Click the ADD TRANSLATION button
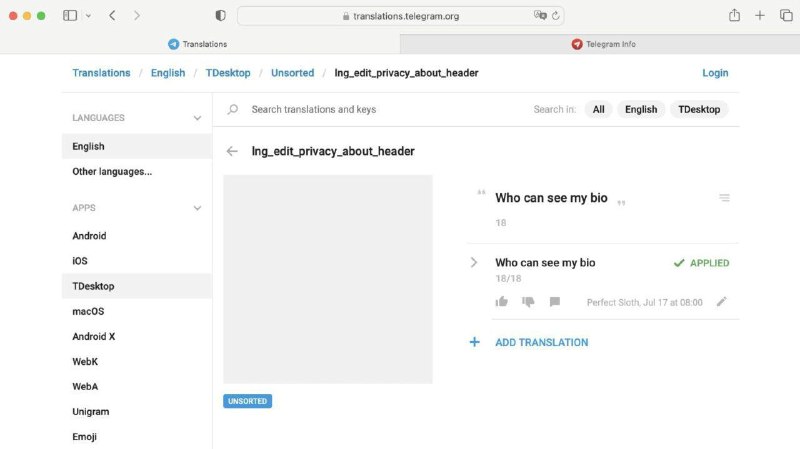This screenshot has height=449, width=800. [541, 342]
